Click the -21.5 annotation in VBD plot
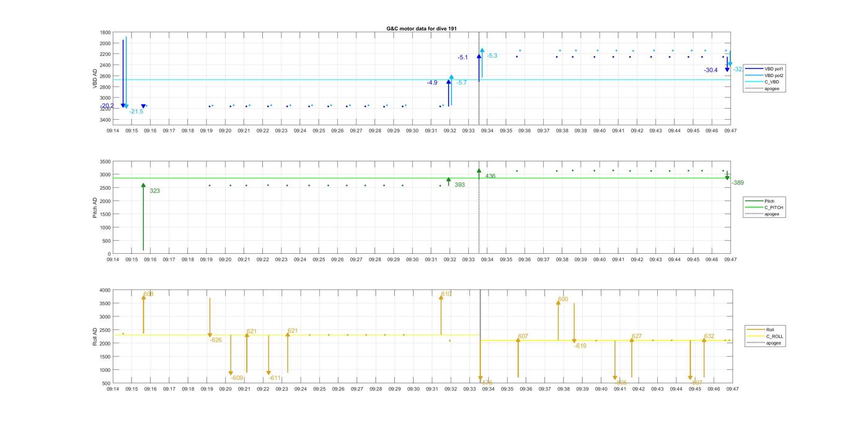 point(136,112)
